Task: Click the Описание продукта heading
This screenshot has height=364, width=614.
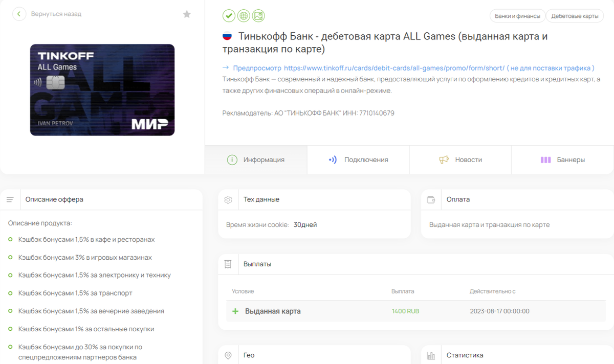Action: [40, 223]
